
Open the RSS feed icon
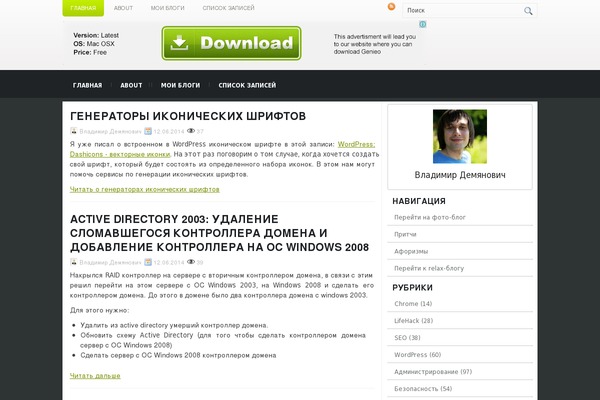(391, 7)
